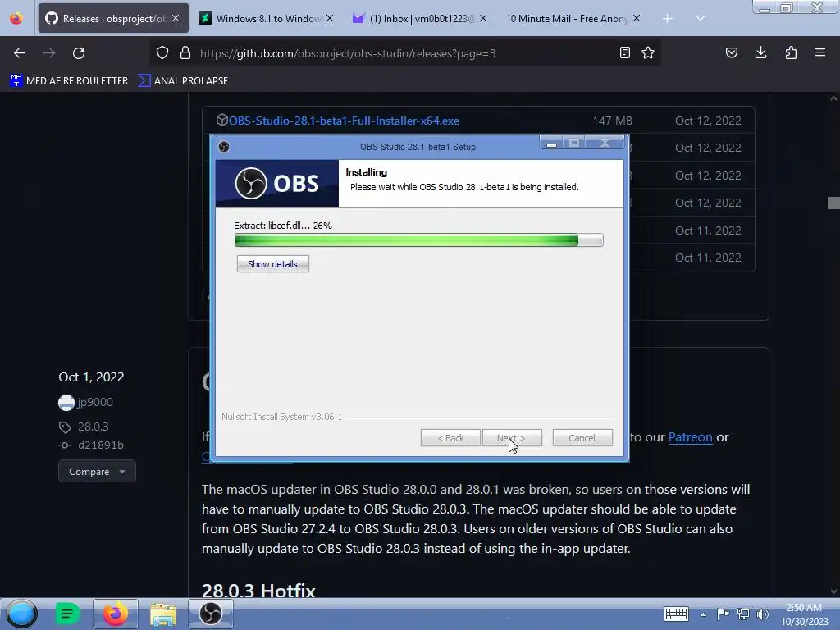
Task: Click the greyed forward arrow in Firefox
Action: pos(49,53)
